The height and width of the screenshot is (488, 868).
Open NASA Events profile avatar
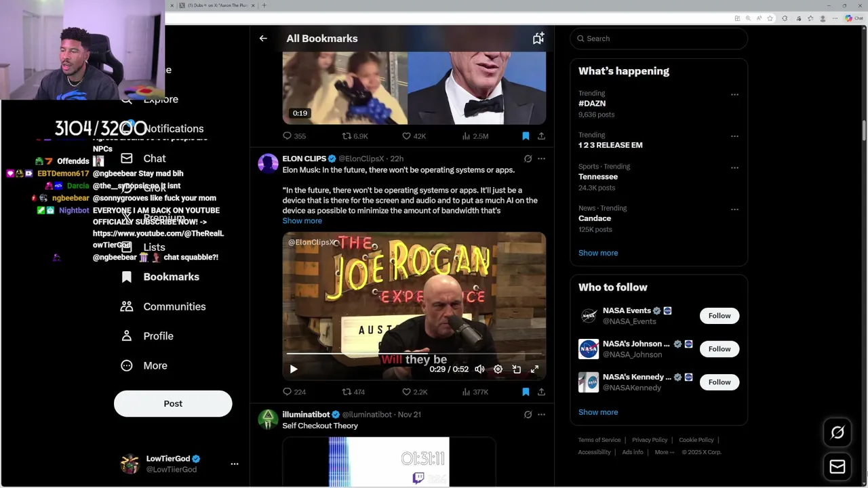588,316
